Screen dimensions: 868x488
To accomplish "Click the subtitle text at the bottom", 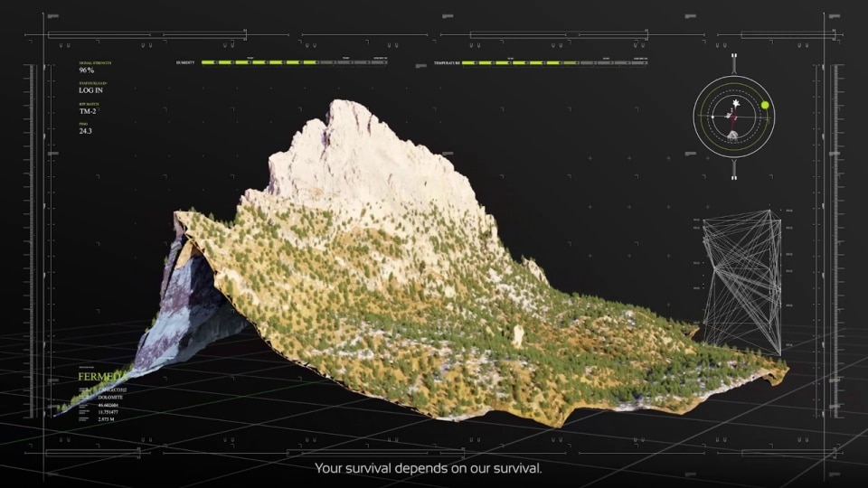I will pyautogui.click(x=428, y=468).
